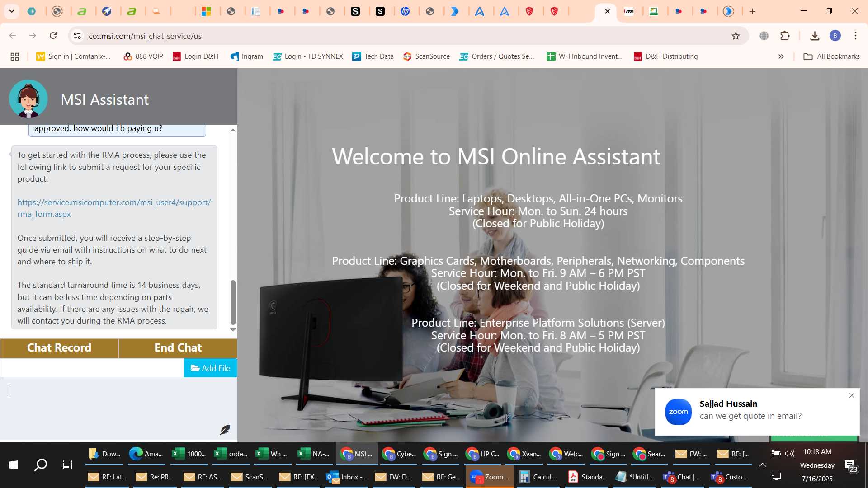Open the Login D&H bookmark
The image size is (868, 488).
click(x=196, y=56)
